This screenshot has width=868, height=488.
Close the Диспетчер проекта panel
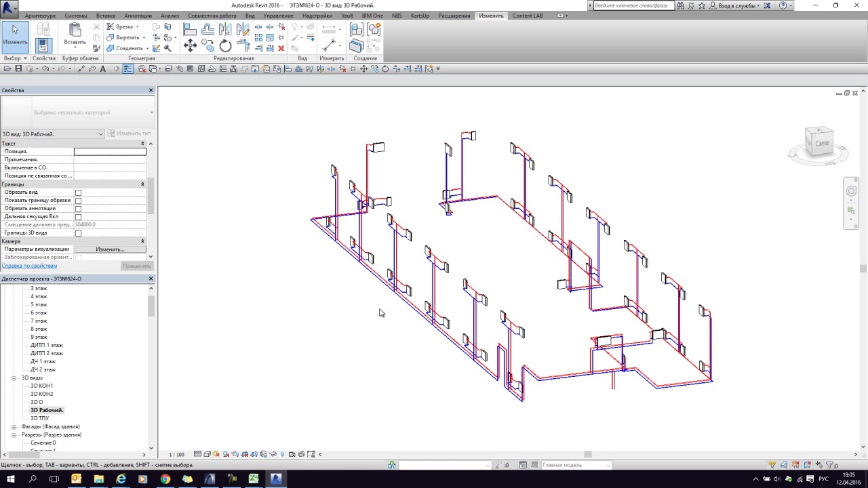pos(151,279)
